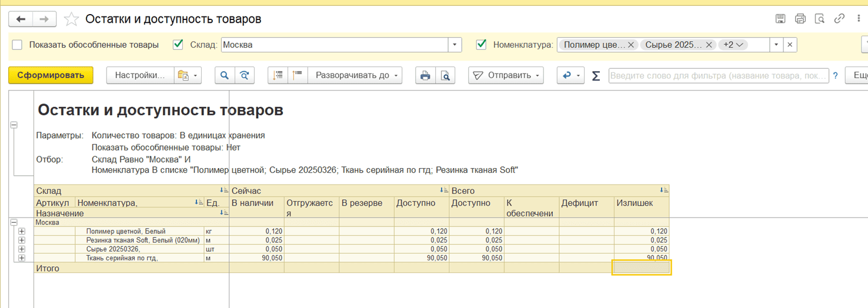Expand the 'Полимер цветной, Белый' row
Screen dimensions: 868x308
click(22, 232)
